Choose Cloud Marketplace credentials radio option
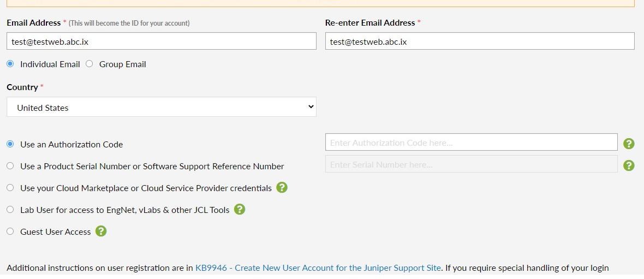This screenshot has height=279, width=644. pos(10,188)
